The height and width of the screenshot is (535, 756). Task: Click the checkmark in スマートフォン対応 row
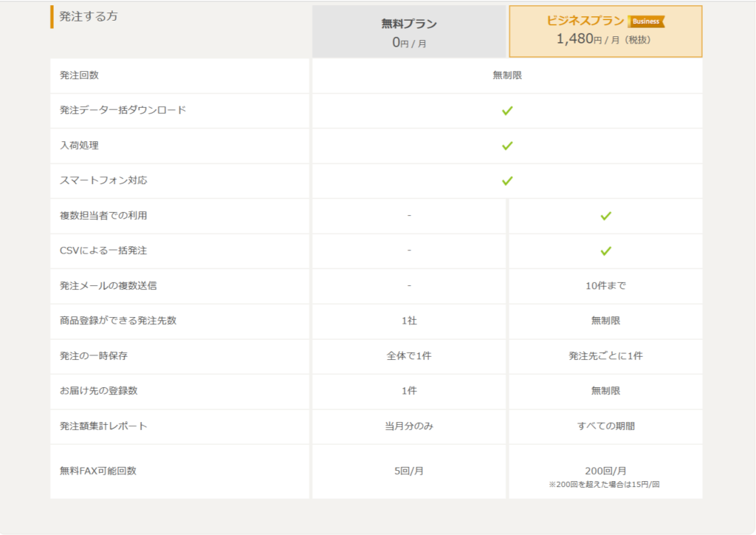click(507, 181)
